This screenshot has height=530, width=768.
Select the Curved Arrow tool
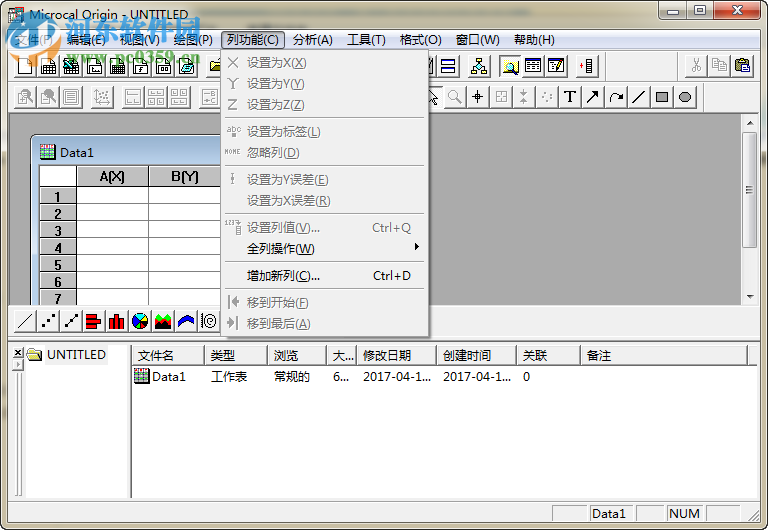click(616, 97)
